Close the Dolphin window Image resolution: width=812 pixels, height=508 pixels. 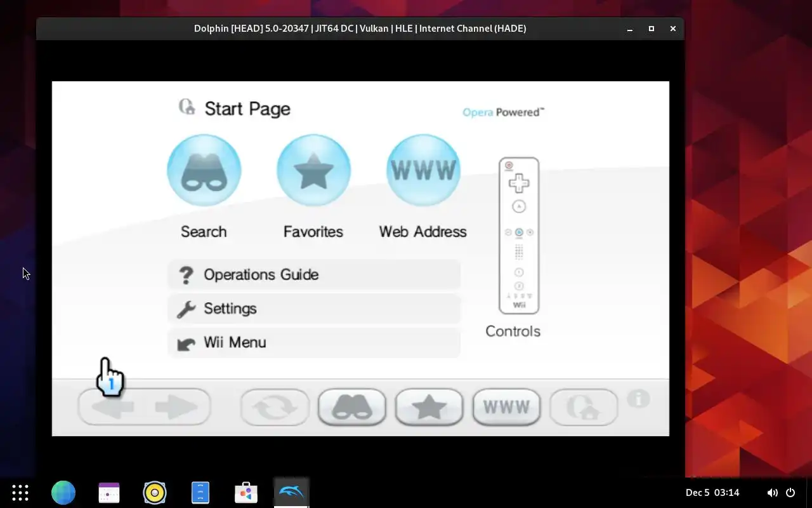tap(673, 29)
